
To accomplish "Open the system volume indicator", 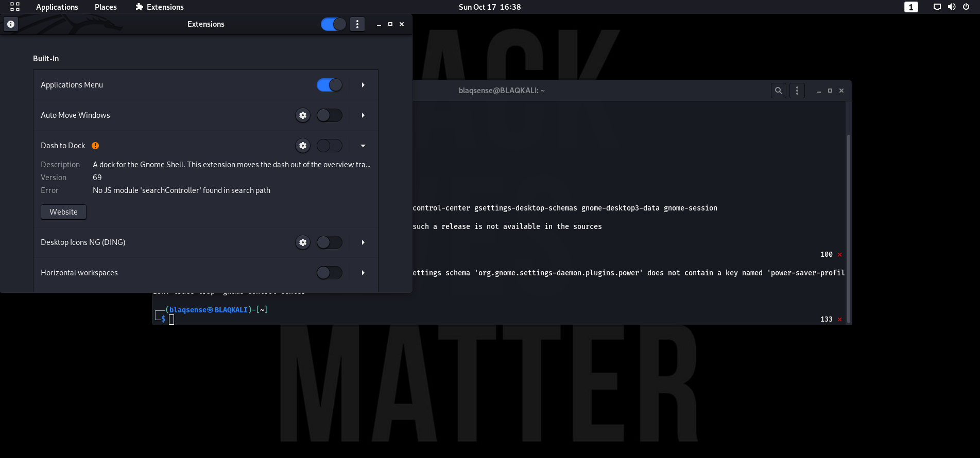I will pyautogui.click(x=952, y=7).
